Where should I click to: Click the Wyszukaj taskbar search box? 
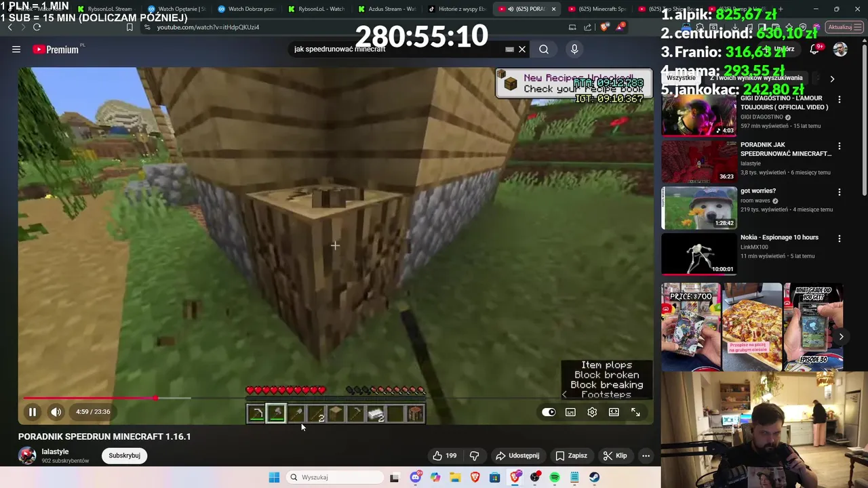tap(334, 477)
